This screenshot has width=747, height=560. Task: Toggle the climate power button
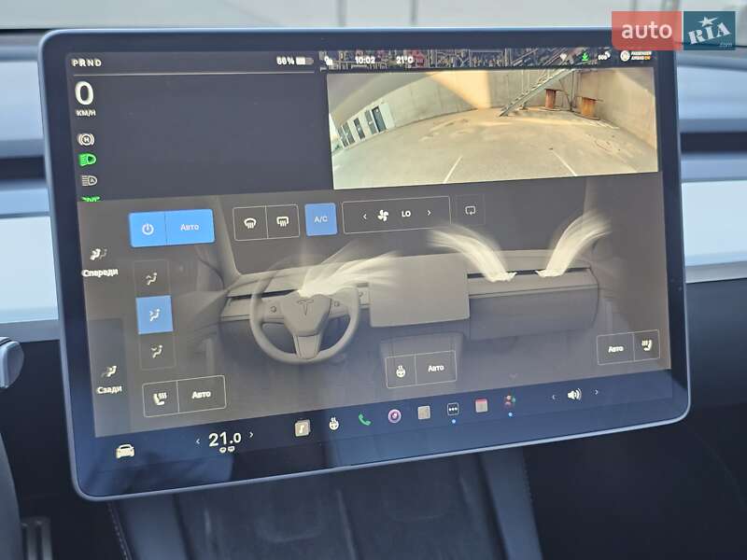pyautogui.click(x=147, y=226)
